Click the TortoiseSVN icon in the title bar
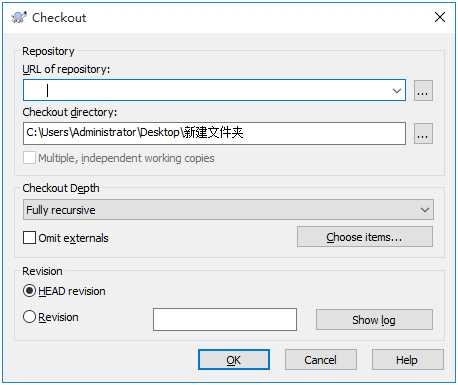The image size is (458, 385). click(19, 17)
